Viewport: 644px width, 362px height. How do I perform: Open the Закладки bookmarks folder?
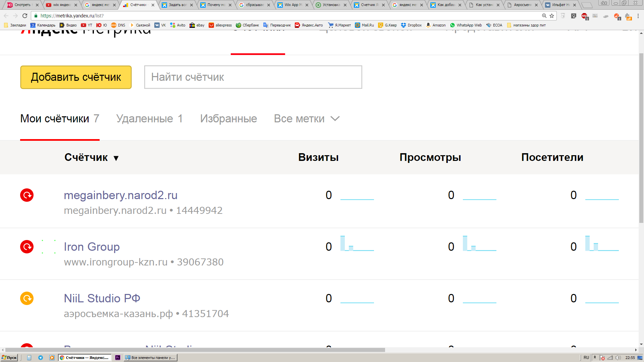[x=15, y=25]
